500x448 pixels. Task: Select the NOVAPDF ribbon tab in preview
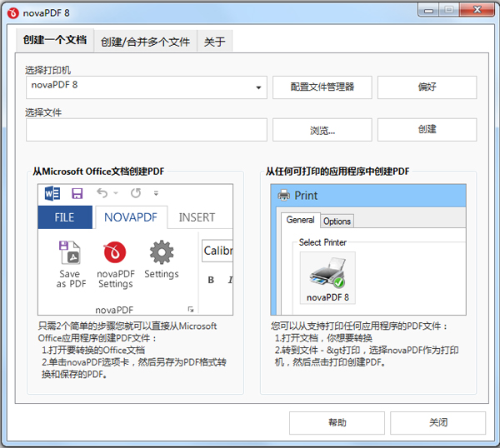(x=131, y=217)
